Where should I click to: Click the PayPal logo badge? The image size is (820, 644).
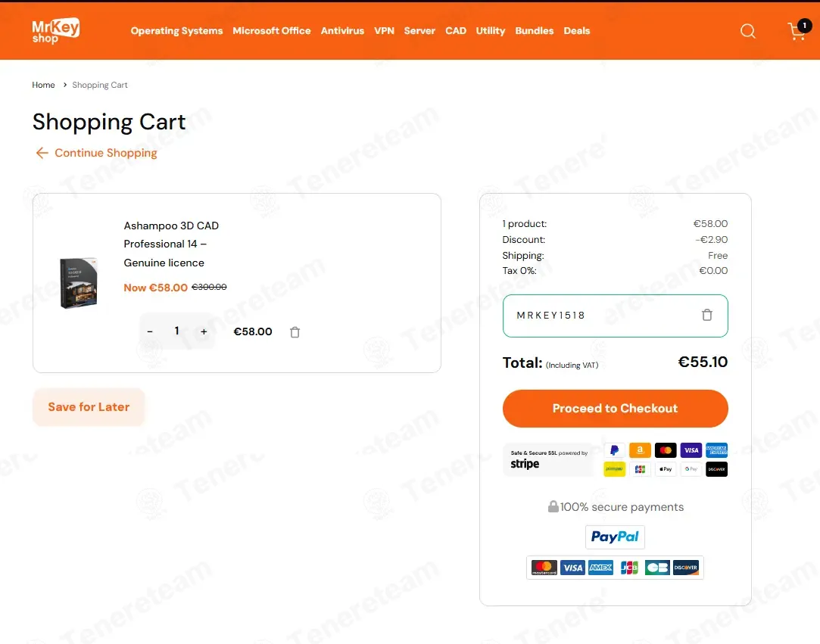(615, 537)
